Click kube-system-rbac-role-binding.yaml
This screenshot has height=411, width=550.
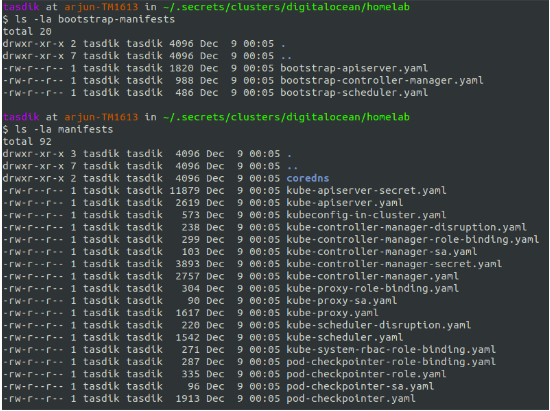[391, 350]
